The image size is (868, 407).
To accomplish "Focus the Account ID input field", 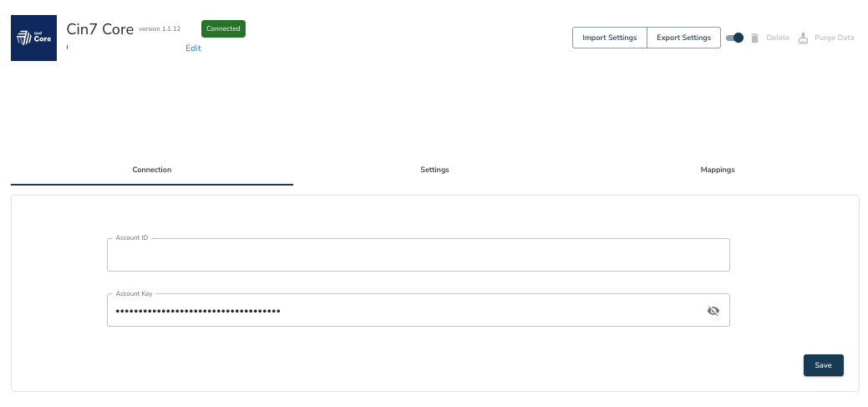I will [x=419, y=255].
